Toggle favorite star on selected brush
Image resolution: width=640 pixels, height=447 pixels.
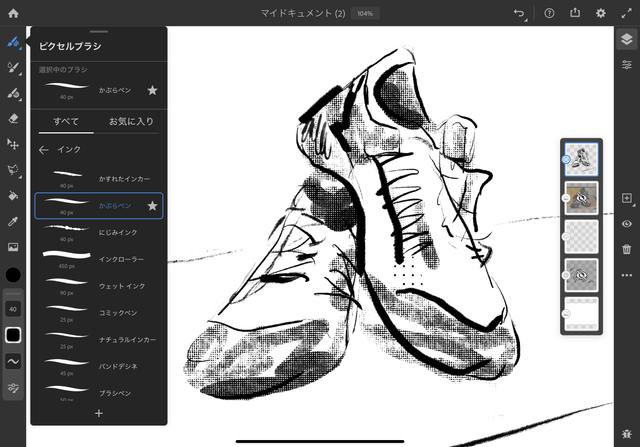pyautogui.click(x=152, y=90)
